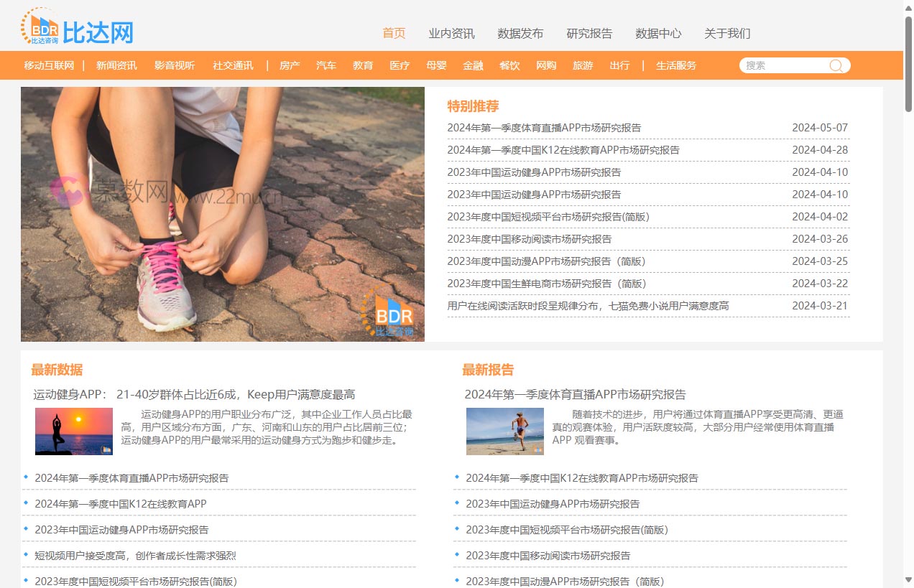The width and height of the screenshot is (914, 588).
Task: Select the 首页 navigation tab
Action: [393, 33]
